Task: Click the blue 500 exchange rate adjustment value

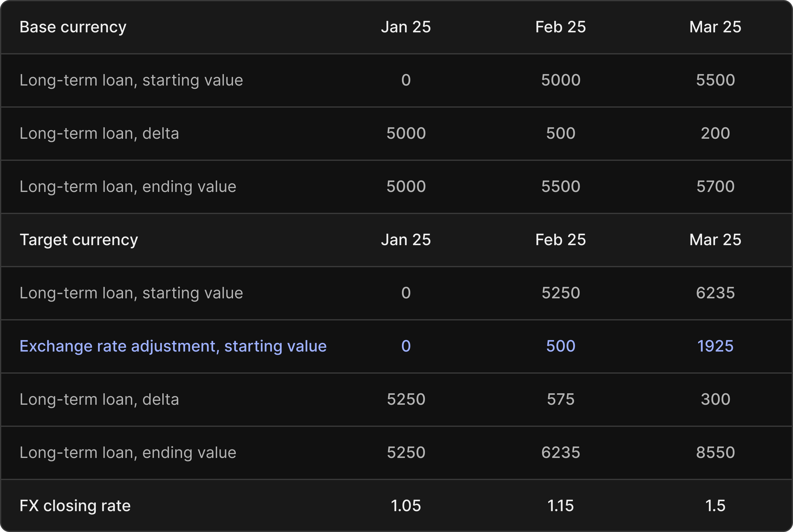Action: tap(560, 346)
